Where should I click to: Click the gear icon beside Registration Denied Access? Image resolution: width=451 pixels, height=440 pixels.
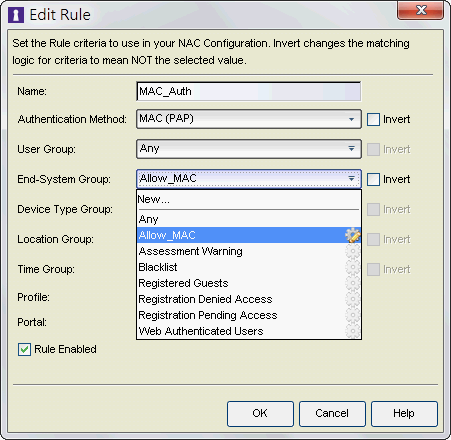[353, 299]
